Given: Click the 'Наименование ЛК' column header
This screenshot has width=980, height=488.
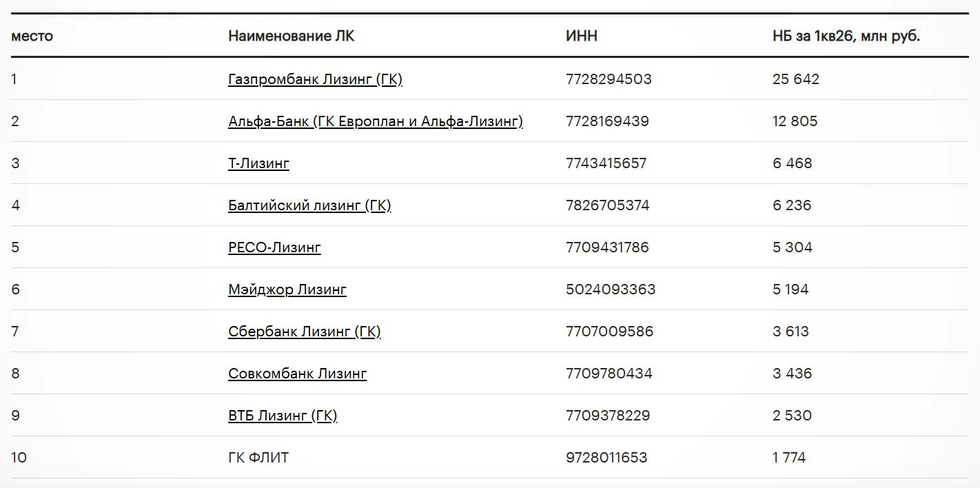Looking at the screenshot, I should [292, 37].
